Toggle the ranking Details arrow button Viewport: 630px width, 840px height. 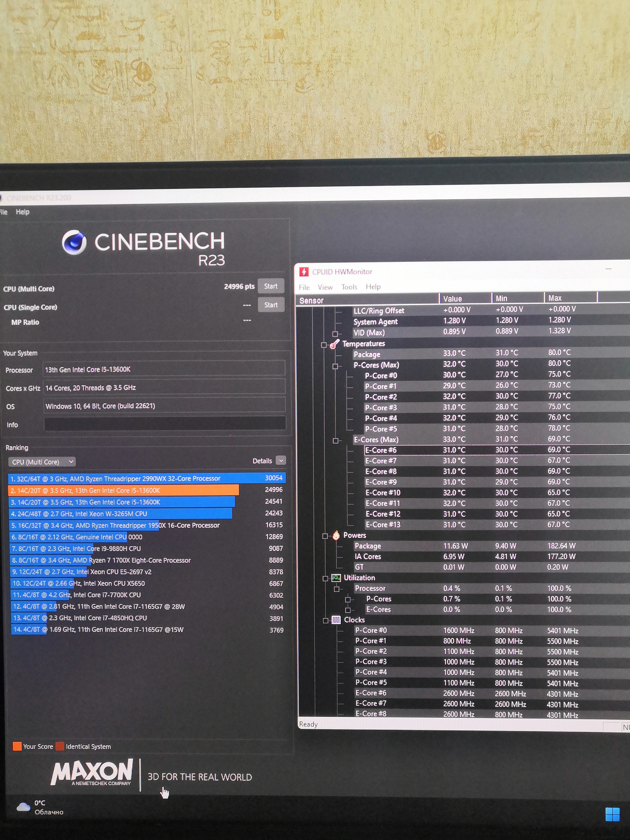pos(281,461)
